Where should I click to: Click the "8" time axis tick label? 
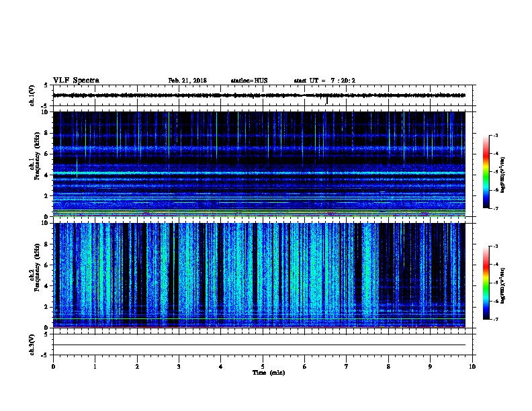pyautogui.click(x=388, y=367)
